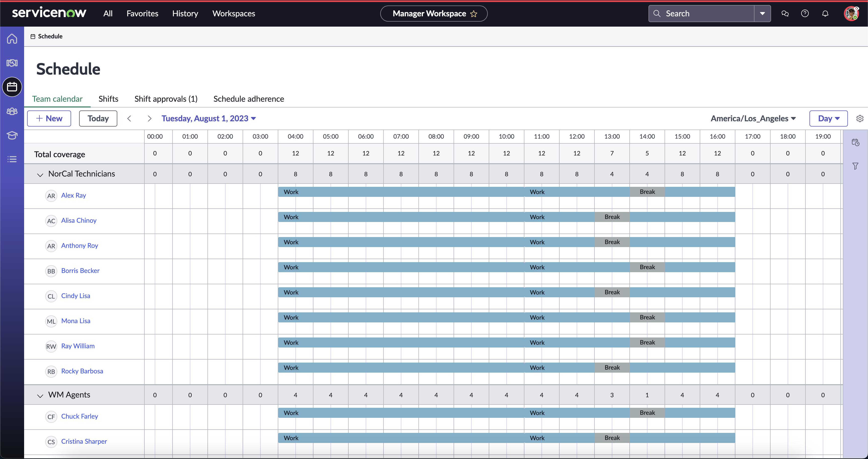868x459 pixels.
Task: Click the notifications bell icon
Action: tap(825, 14)
